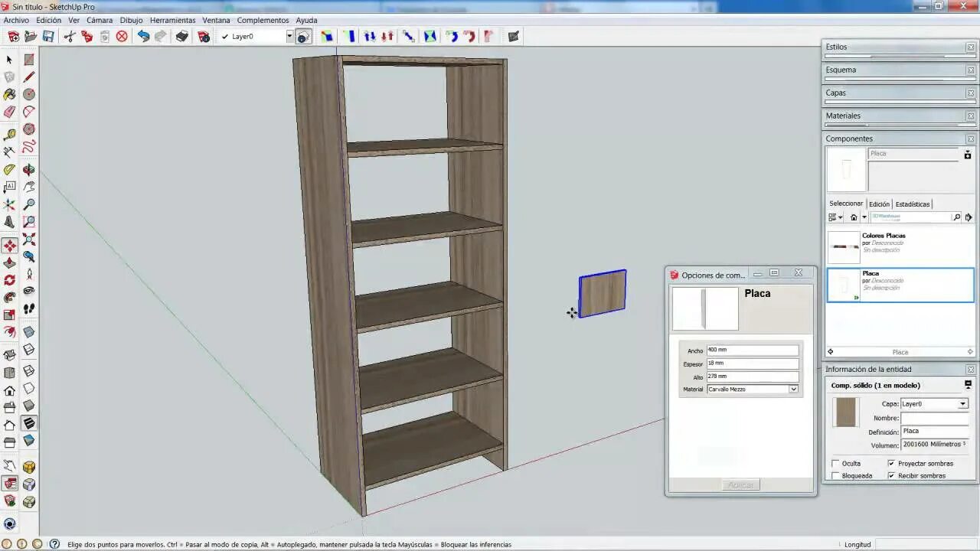Viewport: 980px width, 551px height.
Task: Click the Aplicar button
Action: point(740,485)
